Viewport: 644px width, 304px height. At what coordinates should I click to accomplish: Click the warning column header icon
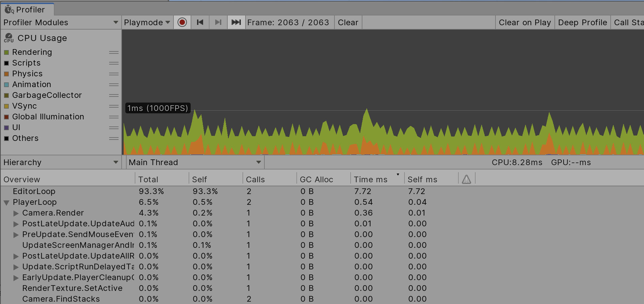(x=466, y=179)
